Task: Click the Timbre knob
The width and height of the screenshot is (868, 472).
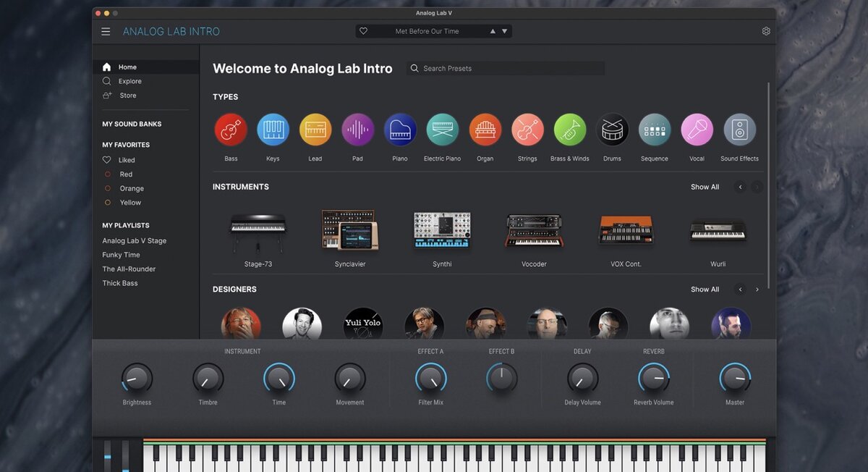Action: (208, 379)
